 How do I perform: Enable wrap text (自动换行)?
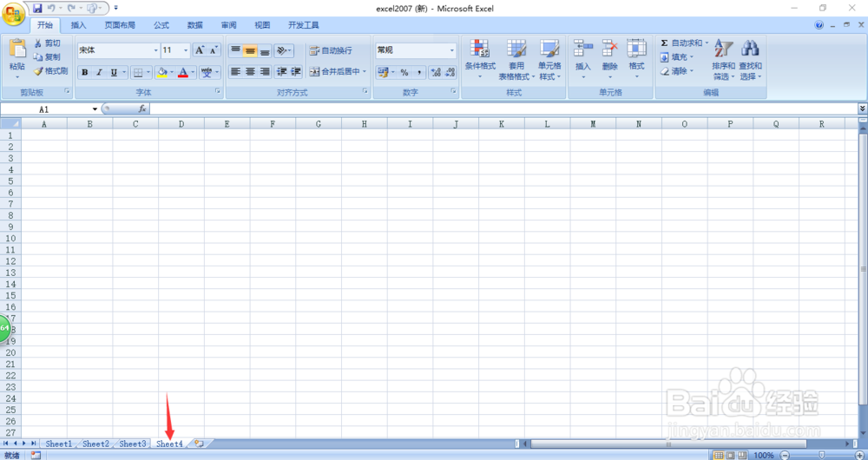pyautogui.click(x=331, y=50)
